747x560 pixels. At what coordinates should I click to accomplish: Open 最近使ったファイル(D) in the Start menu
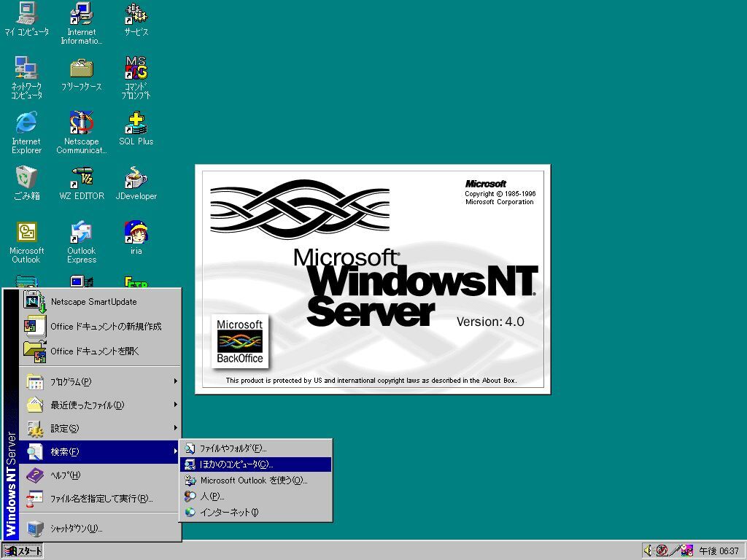pos(100,405)
